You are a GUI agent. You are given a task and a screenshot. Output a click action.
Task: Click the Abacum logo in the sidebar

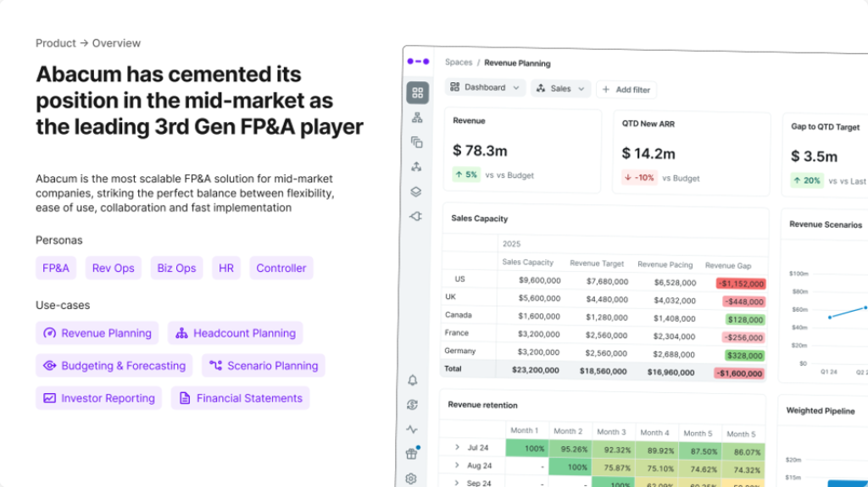pos(417,61)
